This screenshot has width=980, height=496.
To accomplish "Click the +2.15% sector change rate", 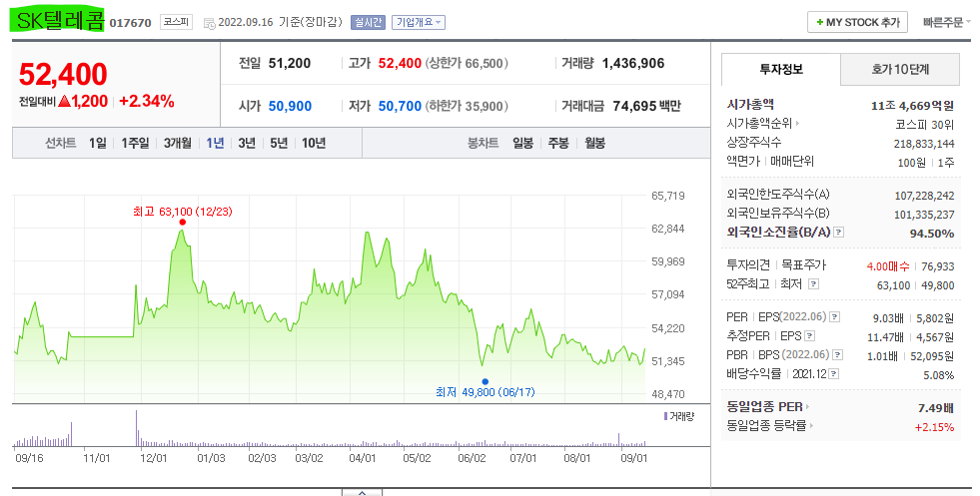I will (934, 427).
